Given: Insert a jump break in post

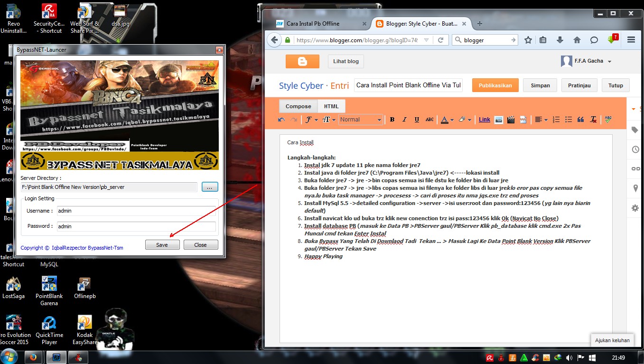Looking at the screenshot, I should pos(523,120).
